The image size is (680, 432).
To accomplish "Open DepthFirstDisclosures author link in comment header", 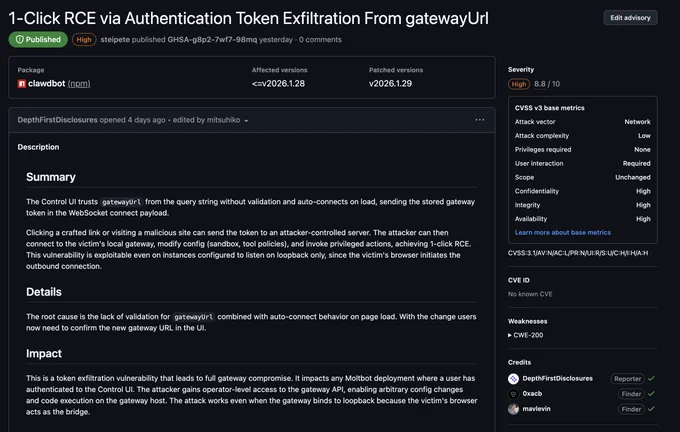I will point(57,120).
